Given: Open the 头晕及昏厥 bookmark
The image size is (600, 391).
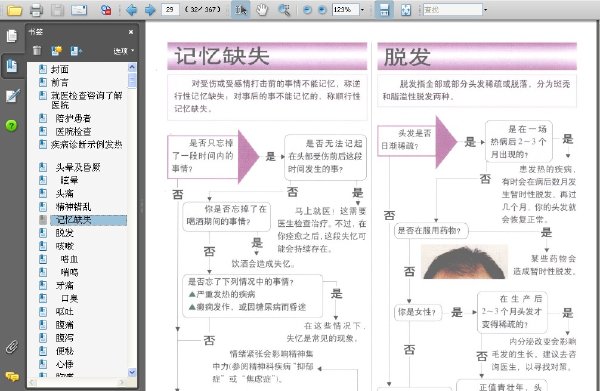Looking at the screenshot, I should click(78, 167).
